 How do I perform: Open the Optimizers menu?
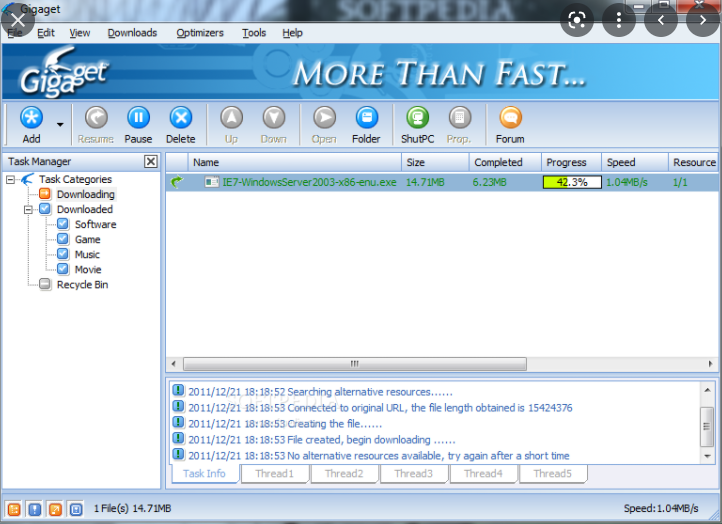tap(200, 33)
